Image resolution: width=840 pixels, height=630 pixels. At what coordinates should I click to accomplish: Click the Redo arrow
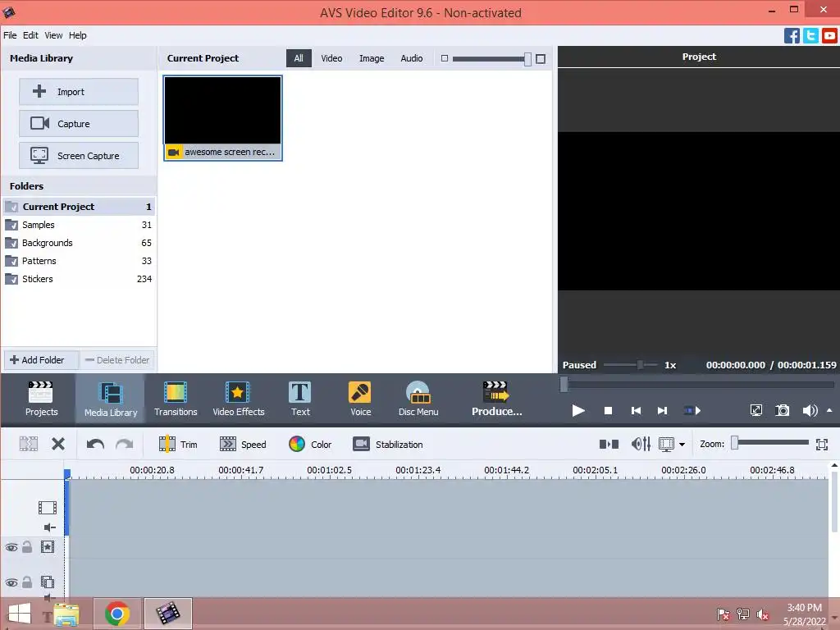(x=125, y=444)
